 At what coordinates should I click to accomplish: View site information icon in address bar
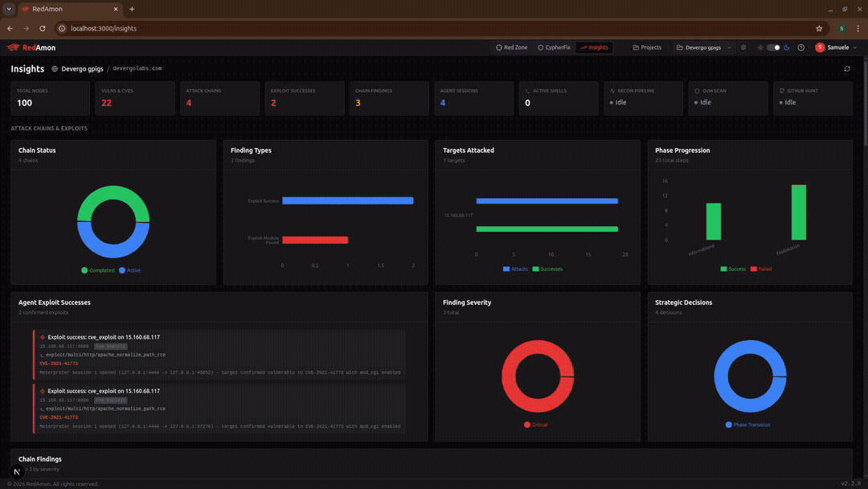pos(62,28)
